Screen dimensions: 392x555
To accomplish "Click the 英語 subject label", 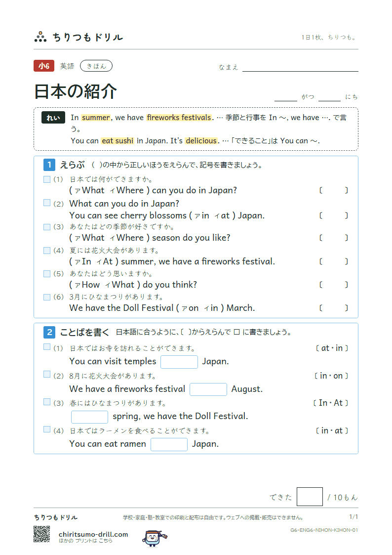I will (x=67, y=66).
